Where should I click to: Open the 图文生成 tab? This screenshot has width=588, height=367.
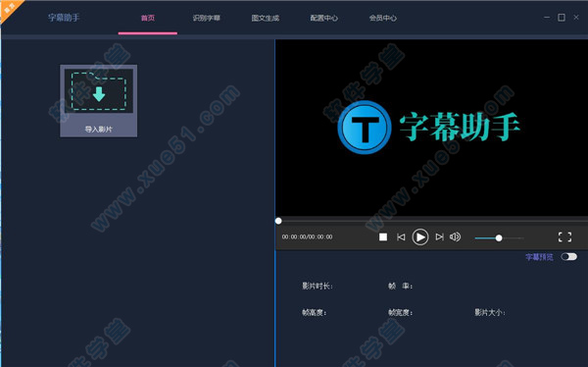pyautogui.click(x=266, y=18)
